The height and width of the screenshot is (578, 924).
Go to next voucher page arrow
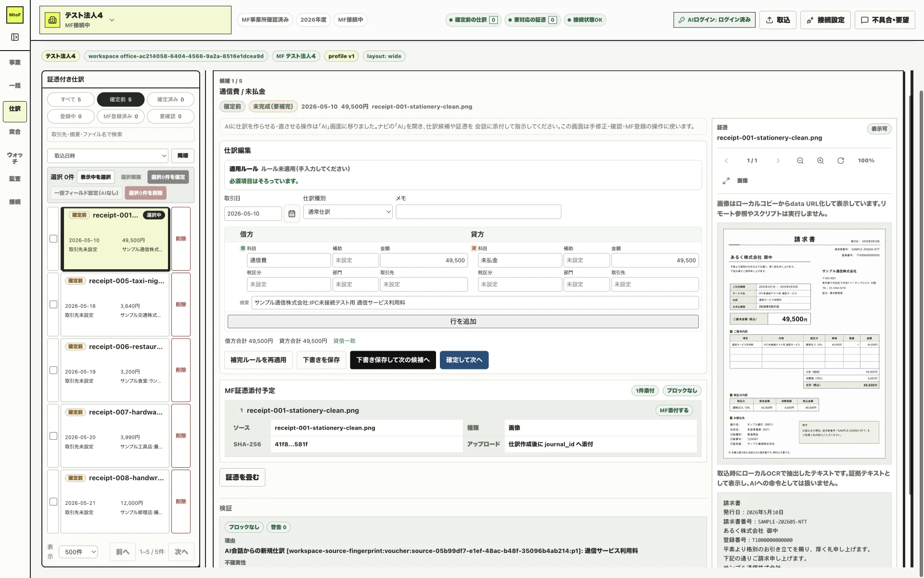pyautogui.click(x=778, y=161)
